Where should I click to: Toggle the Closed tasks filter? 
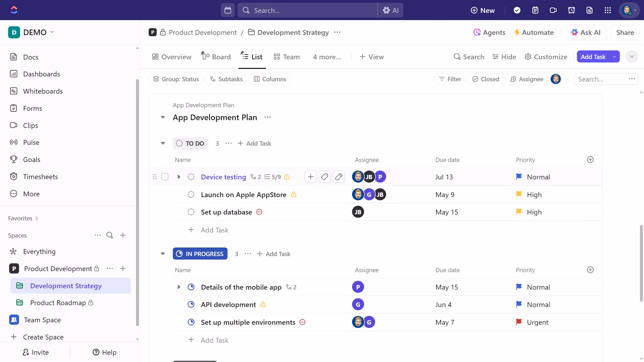pos(485,79)
